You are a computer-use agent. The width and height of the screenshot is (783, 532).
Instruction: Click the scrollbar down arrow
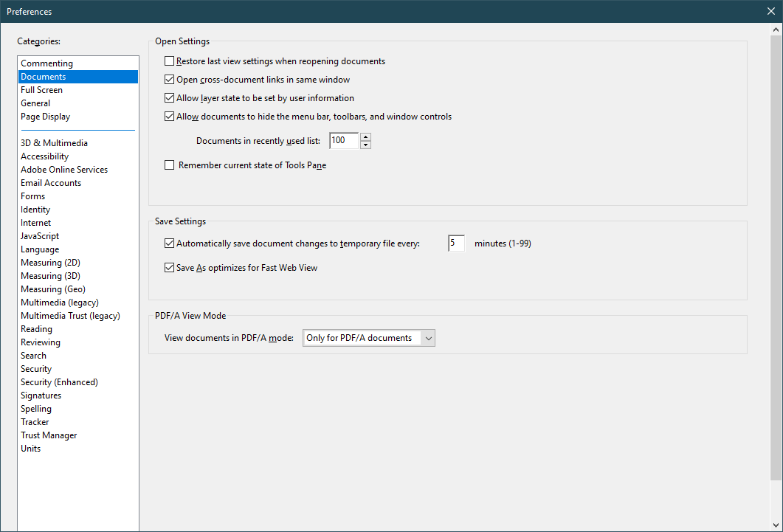point(776,525)
